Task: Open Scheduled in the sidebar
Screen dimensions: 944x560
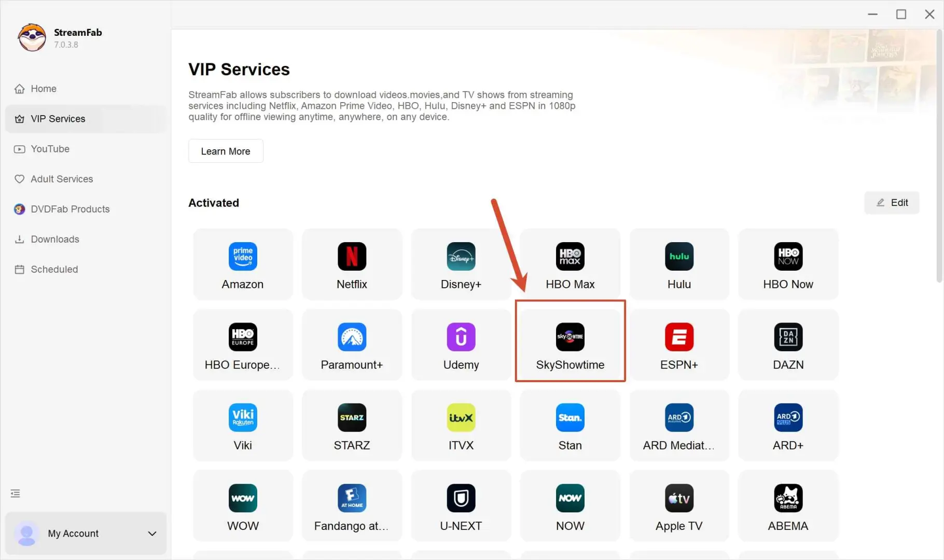Action: pos(86,269)
